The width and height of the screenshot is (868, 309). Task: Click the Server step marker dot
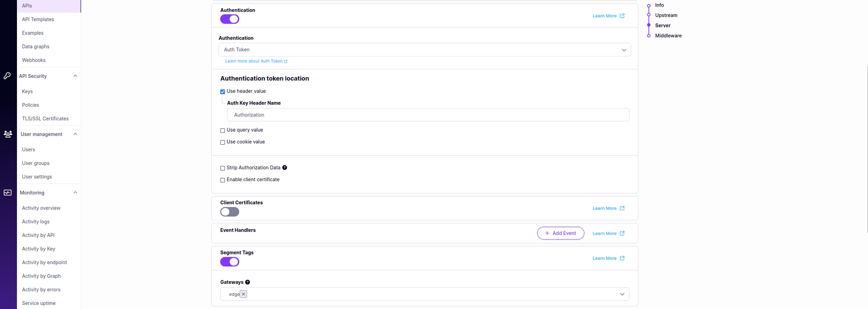coord(649,25)
